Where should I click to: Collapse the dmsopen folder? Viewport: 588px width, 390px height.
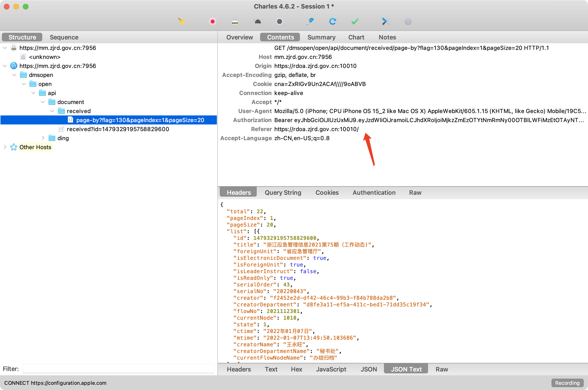pos(14,75)
